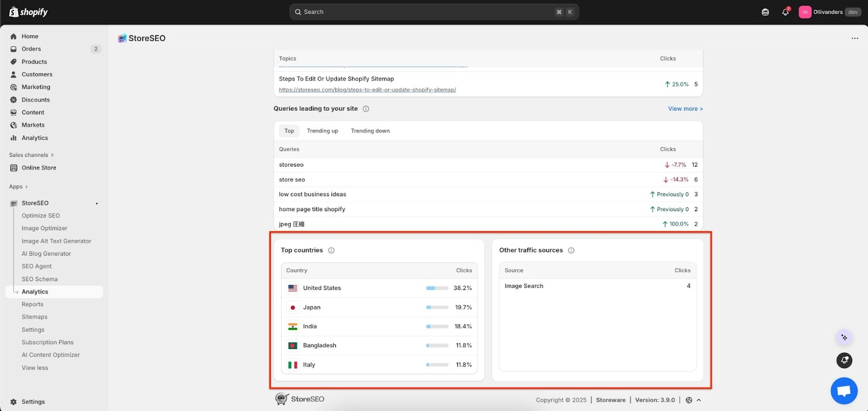Switch to Trending up tab
This screenshot has width=868, height=411.
(x=322, y=131)
